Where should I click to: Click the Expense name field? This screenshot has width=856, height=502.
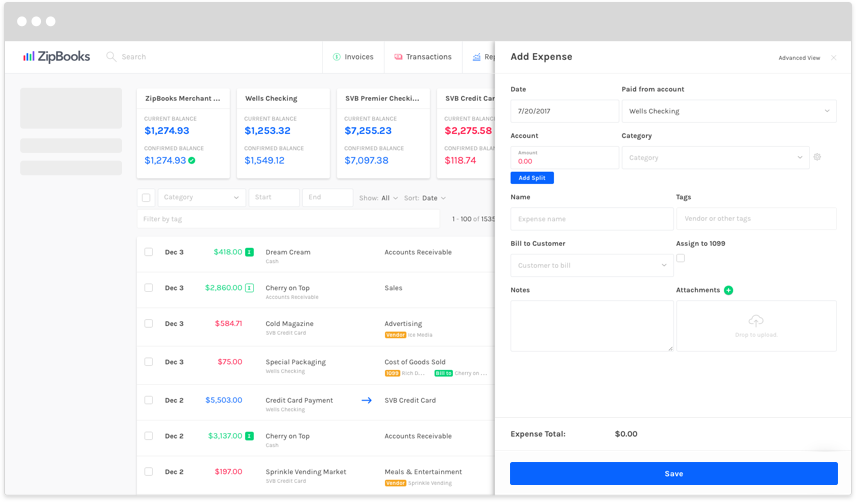click(592, 219)
